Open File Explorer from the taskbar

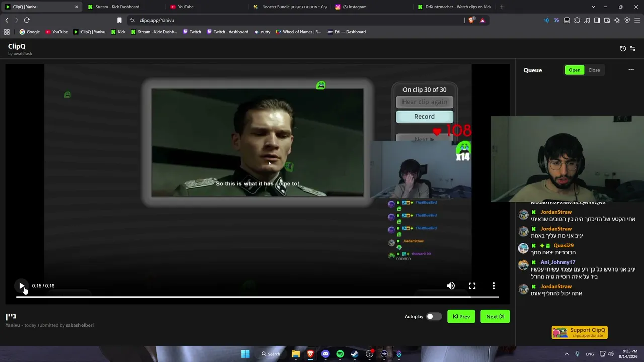click(x=296, y=354)
